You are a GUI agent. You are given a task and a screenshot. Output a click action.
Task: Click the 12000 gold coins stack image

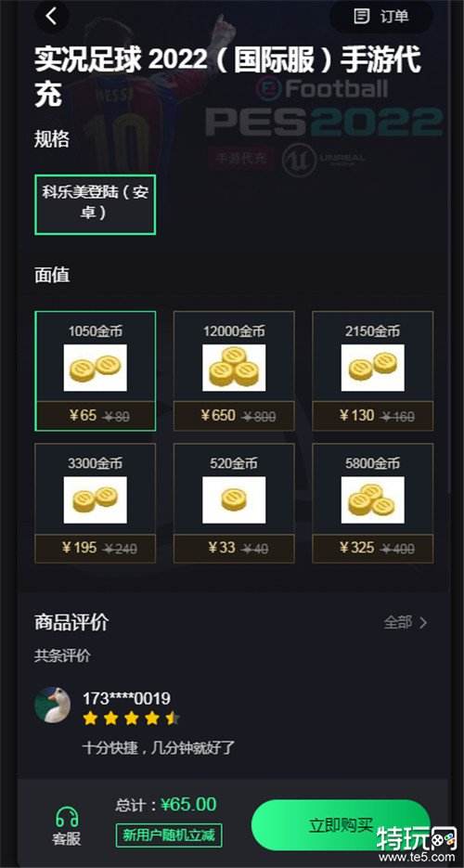click(x=234, y=368)
